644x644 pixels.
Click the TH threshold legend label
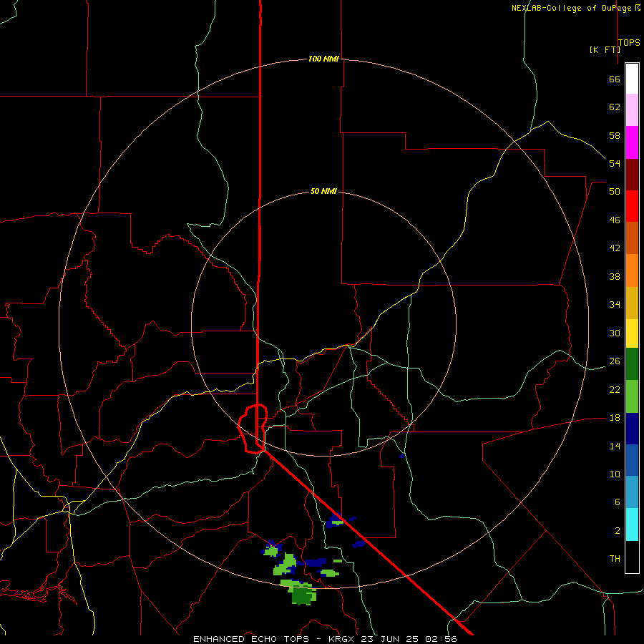[615, 559]
